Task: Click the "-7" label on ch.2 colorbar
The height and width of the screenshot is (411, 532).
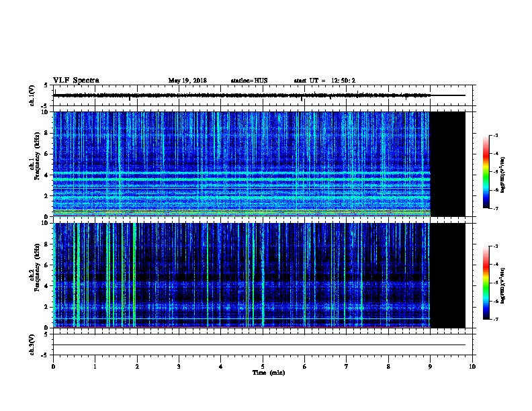Action: 495,319
